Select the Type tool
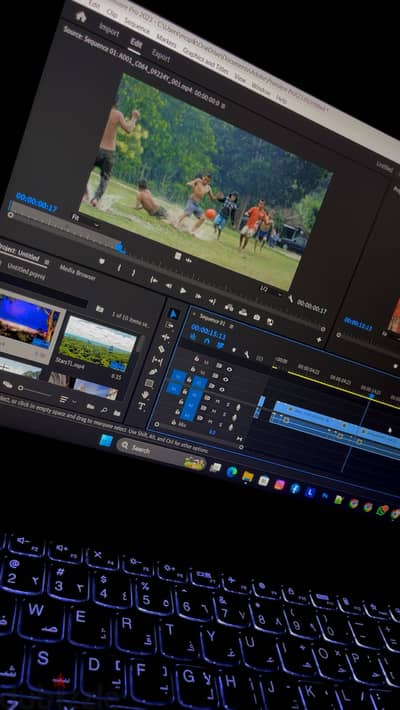This screenshot has width=400, height=710. [142, 406]
